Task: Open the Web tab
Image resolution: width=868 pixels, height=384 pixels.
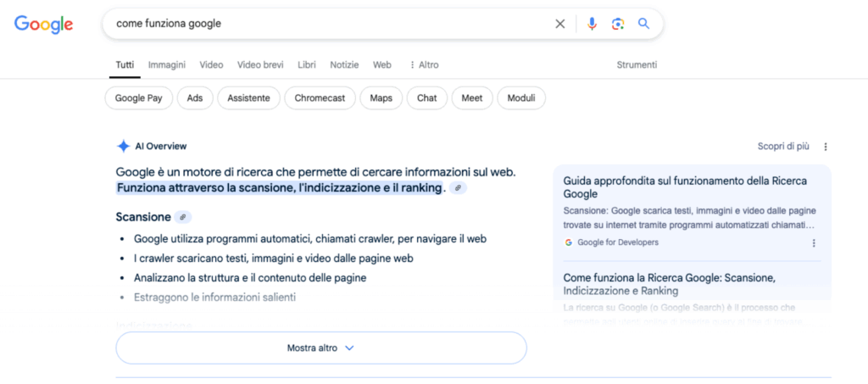Action: coord(382,64)
